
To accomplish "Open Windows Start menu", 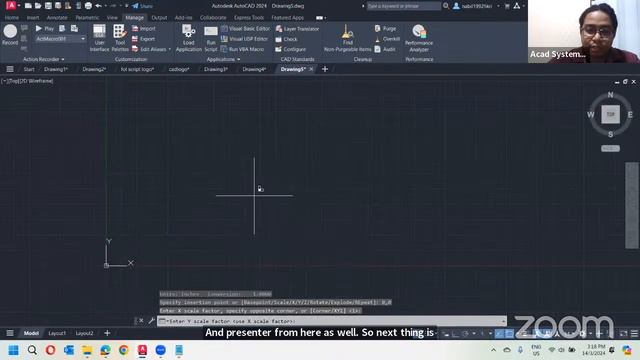I will [13, 350].
